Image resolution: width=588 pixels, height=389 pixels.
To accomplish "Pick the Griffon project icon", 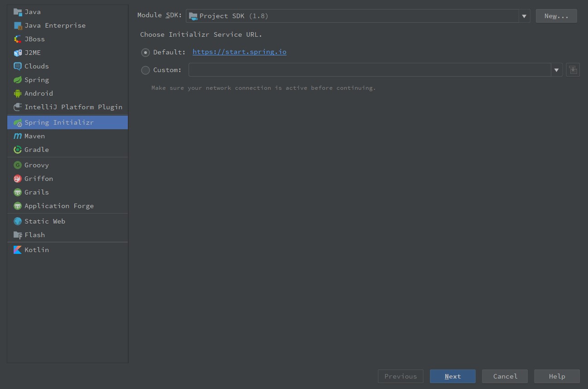I will pos(18,179).
